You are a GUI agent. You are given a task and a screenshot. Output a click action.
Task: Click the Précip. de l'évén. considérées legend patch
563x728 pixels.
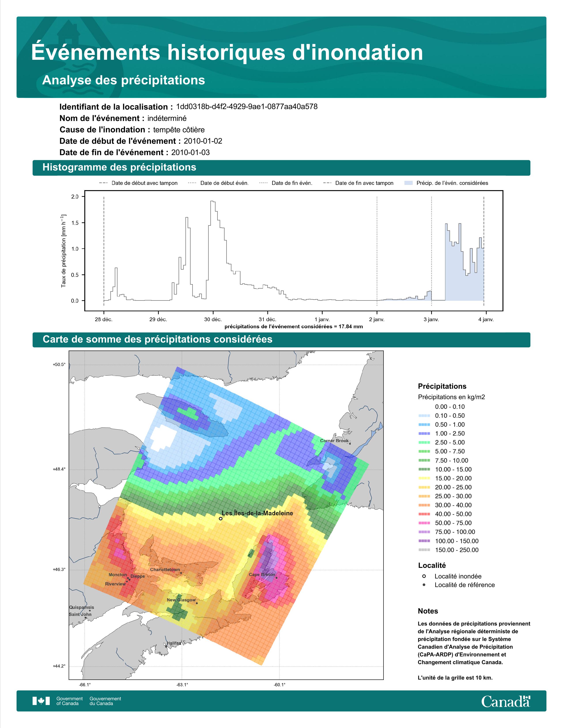tap(408, 183)
